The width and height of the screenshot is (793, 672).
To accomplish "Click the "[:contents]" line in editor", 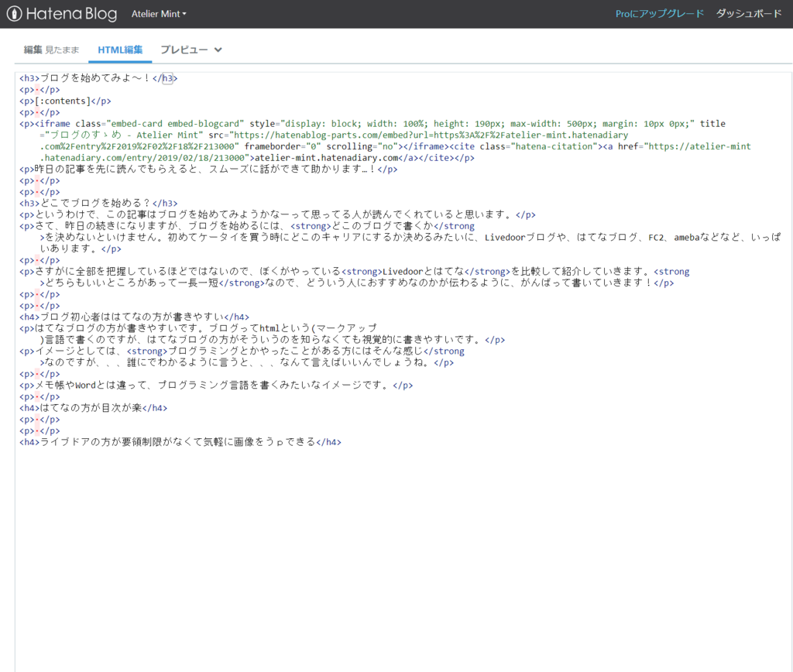I will 65,101.
